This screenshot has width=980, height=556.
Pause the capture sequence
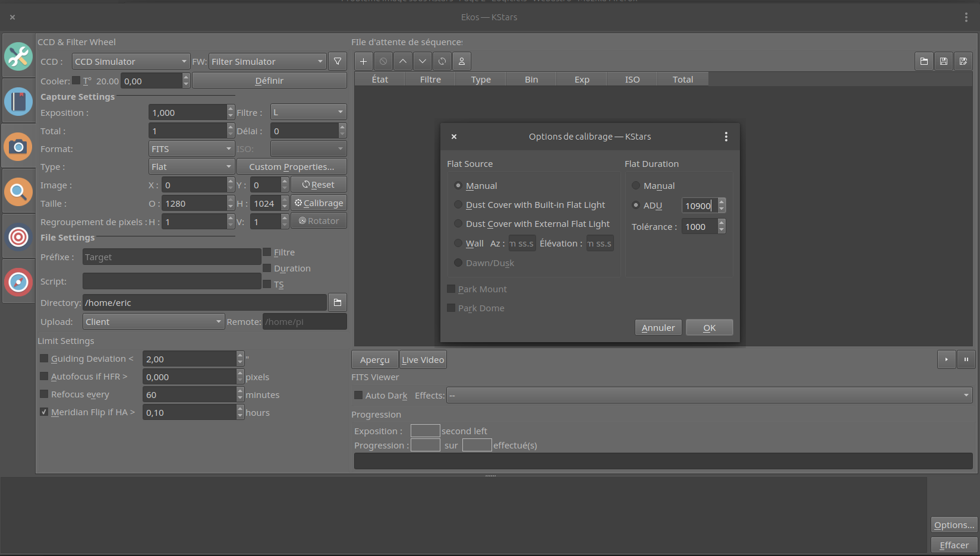pyautogui.click(x=966, y=359)
